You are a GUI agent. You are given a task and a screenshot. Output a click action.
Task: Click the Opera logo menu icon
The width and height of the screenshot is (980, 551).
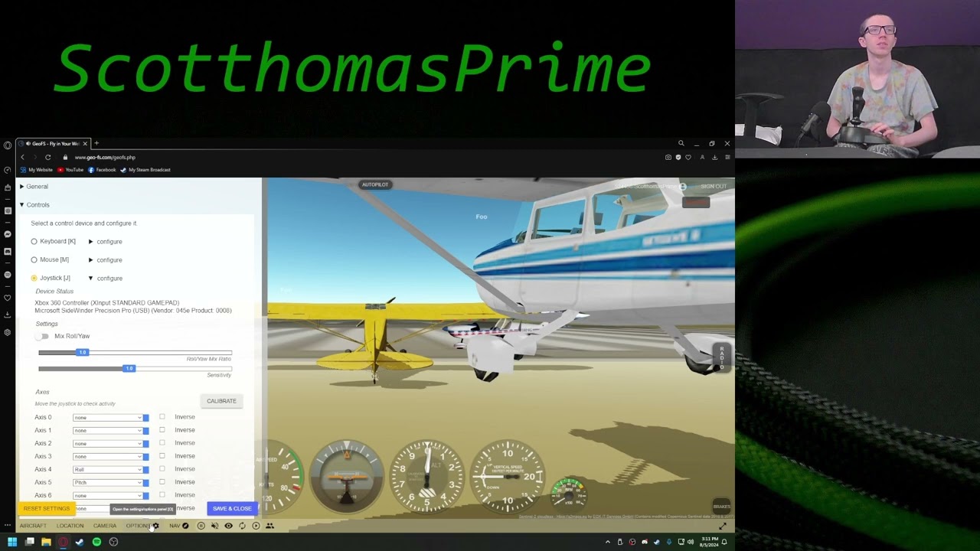point(8,145)
